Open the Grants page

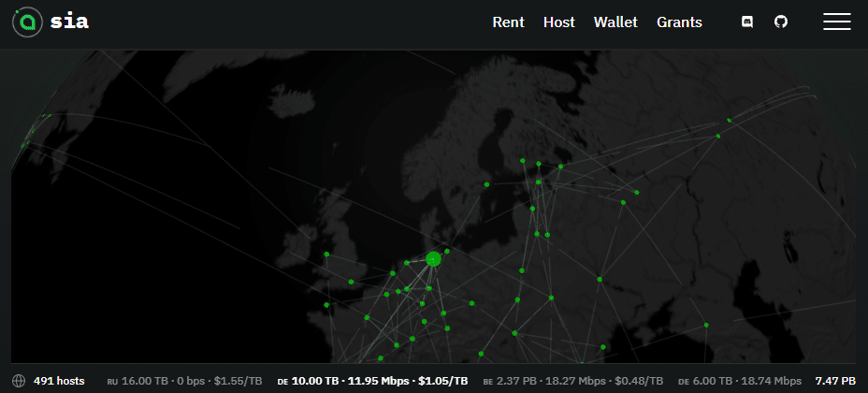[679, 22]
